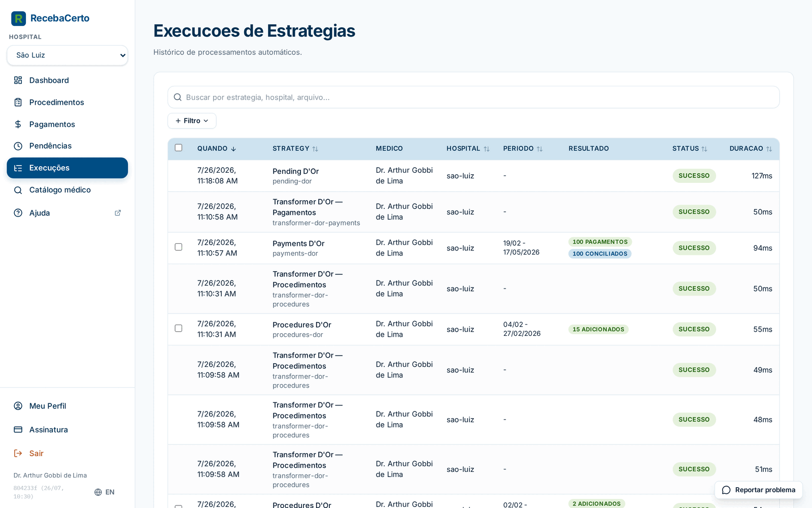Image resolution: width=812 pixels, height=508 pixels.
Task: Click the external link icon beside Ajuda
Action: point(118,213)
